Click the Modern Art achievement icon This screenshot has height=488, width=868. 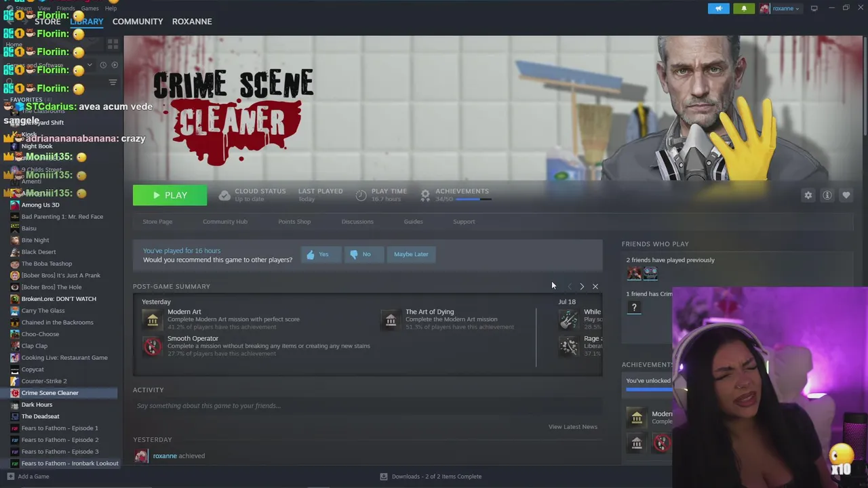(153, 319)
